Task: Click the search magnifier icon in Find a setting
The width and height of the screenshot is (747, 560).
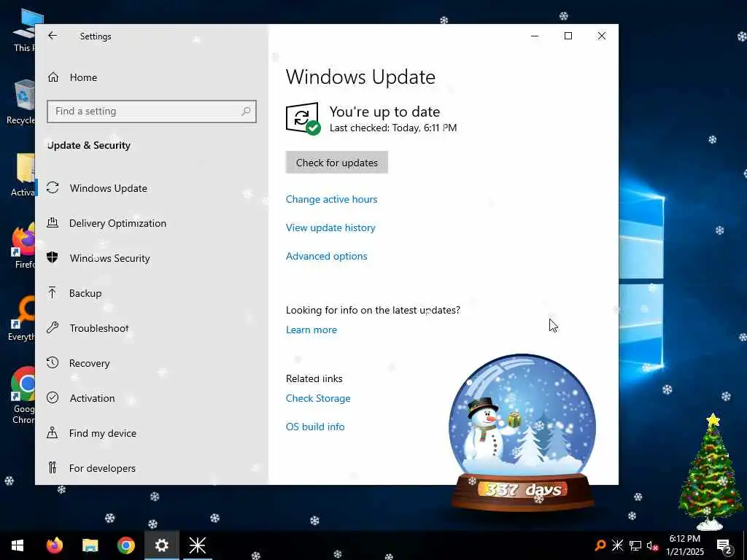Action: coord(246,112)
